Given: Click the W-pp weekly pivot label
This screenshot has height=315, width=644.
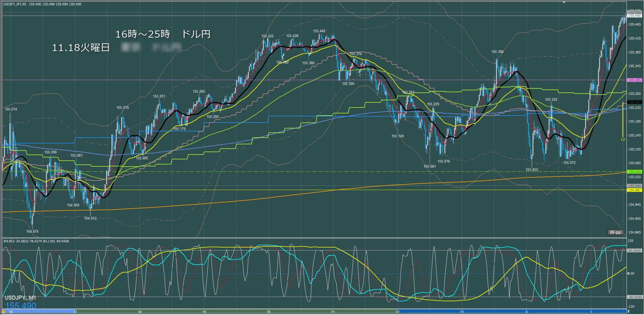Looking at the screenshot, I should (x=615, y=232).
